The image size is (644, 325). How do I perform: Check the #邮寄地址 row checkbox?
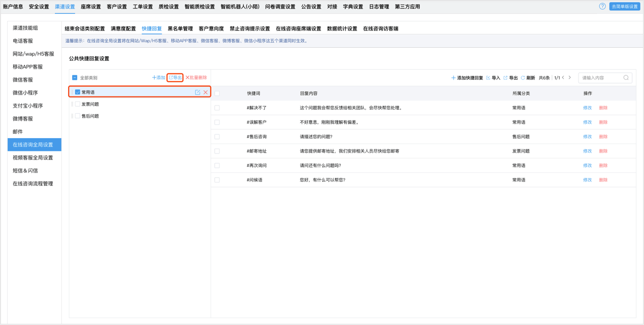[217, 151]
